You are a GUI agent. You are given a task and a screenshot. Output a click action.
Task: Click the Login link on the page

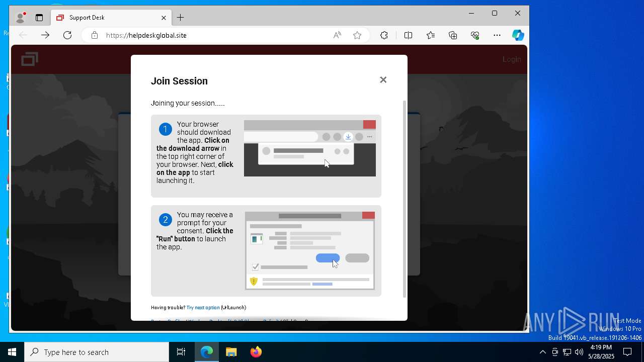(x=512, y=59)
